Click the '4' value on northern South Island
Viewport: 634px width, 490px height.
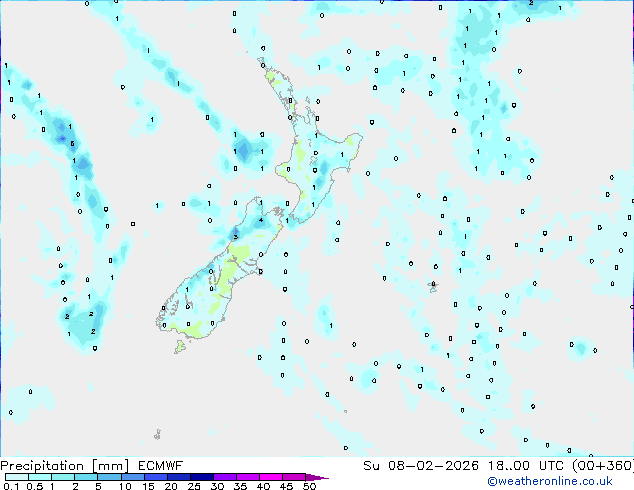tap(261, 220)
